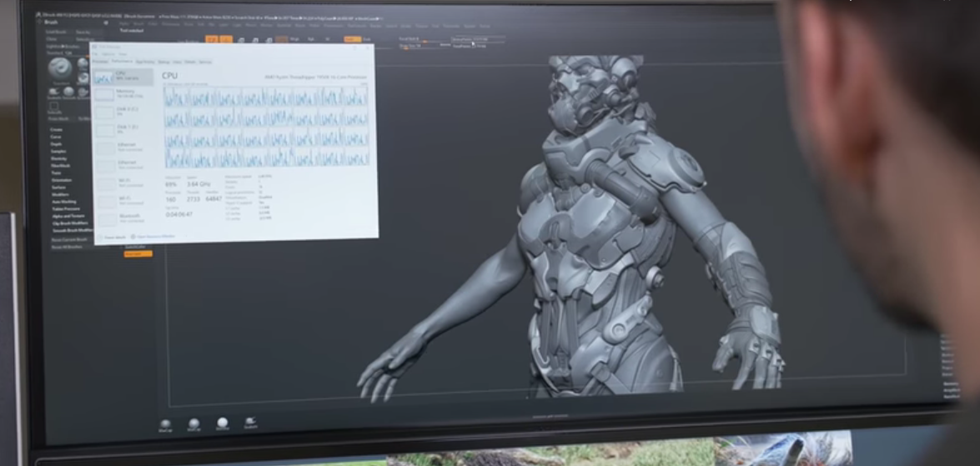
Task: Expand the Clip Brush Modifiers section
Action: coord(70,223)
